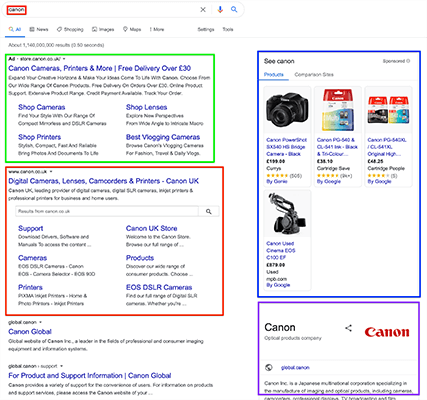Viewport: 427px width, 400px height.
Task: Click the Canon PG-540 & CL-541 ink image
Action: point(338,110)
